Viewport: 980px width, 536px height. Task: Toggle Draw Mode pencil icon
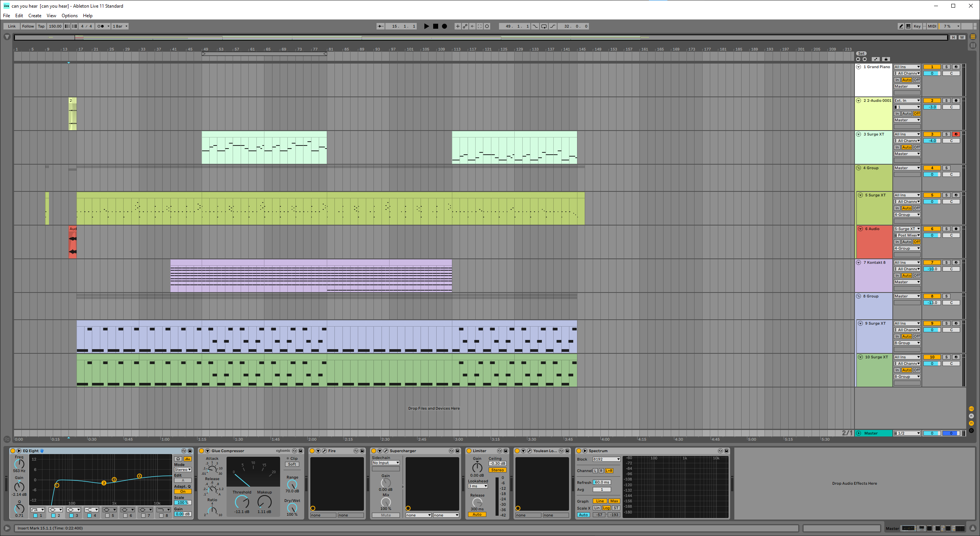point(901,26)
